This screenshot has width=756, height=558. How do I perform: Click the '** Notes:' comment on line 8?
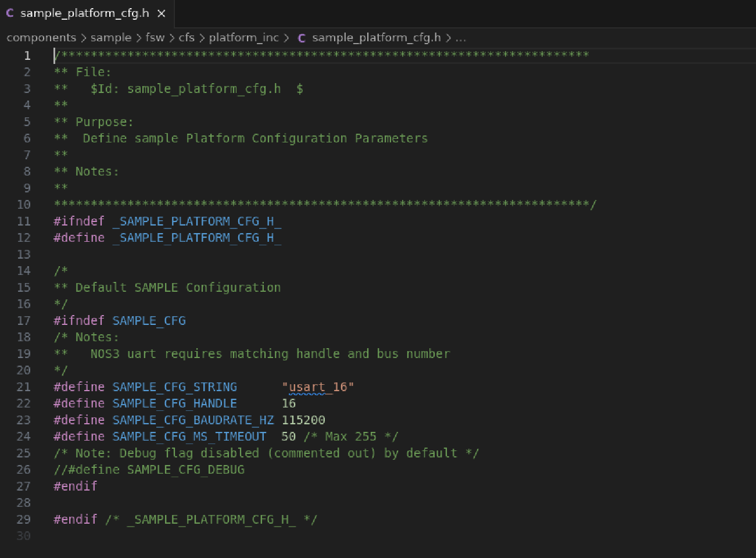click(x=86, y=171)
